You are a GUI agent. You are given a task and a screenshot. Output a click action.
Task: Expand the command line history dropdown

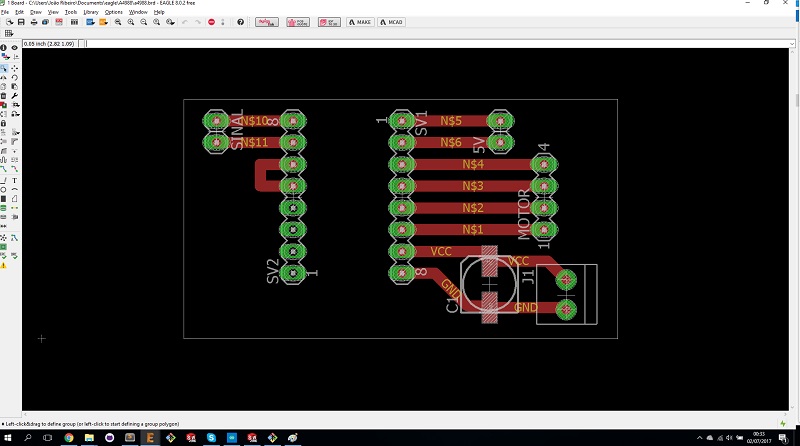tap(792, 44)
